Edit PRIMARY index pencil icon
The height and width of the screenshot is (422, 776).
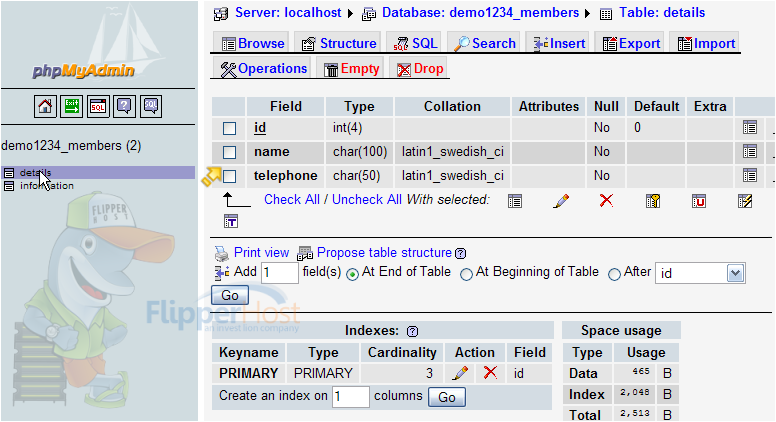click(460, 373)
